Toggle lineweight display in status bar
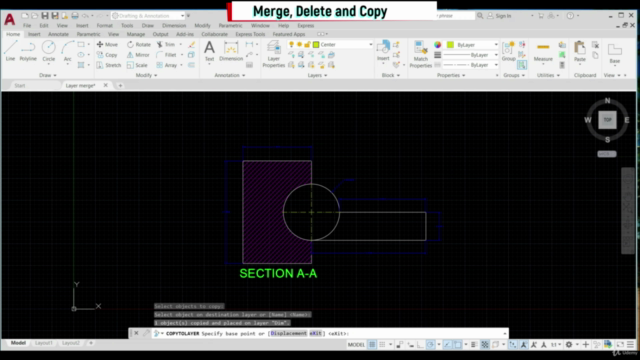Image resolution: width=640 pixels, height=360 pixels. (x=474, y=345)
